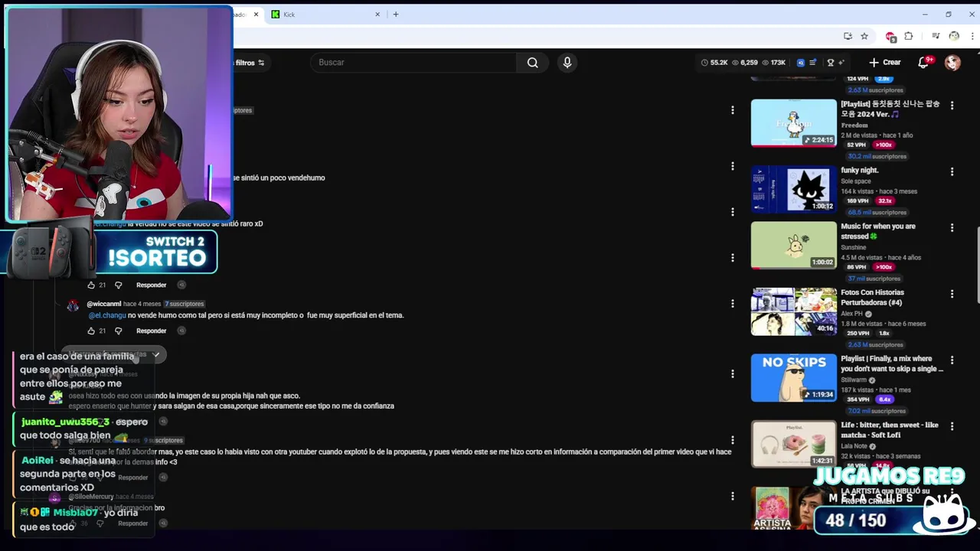Click the search magnifier button
The width and height of the screenshot is (980, 551).
(532, 63)
